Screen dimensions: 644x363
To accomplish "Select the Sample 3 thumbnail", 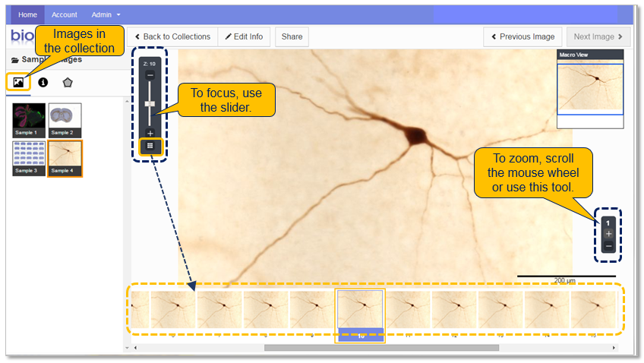I will pyautogui.click(x=28, y=158).
